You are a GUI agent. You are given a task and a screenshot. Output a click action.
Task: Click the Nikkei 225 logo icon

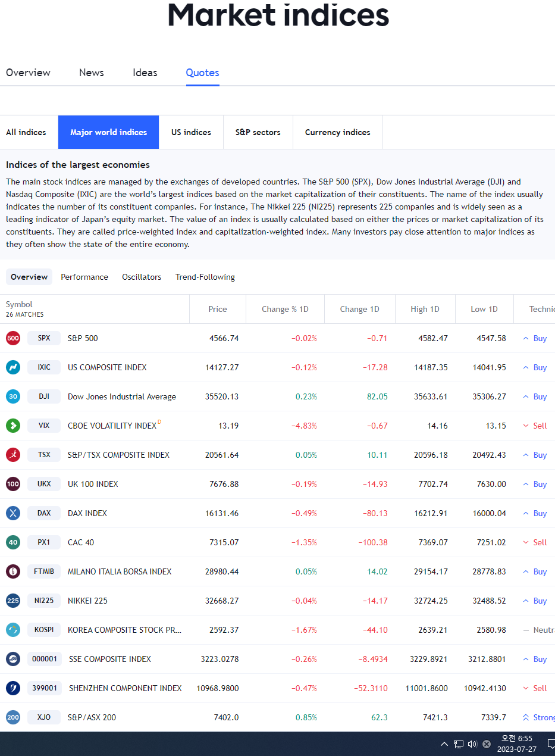click(13, 601)
